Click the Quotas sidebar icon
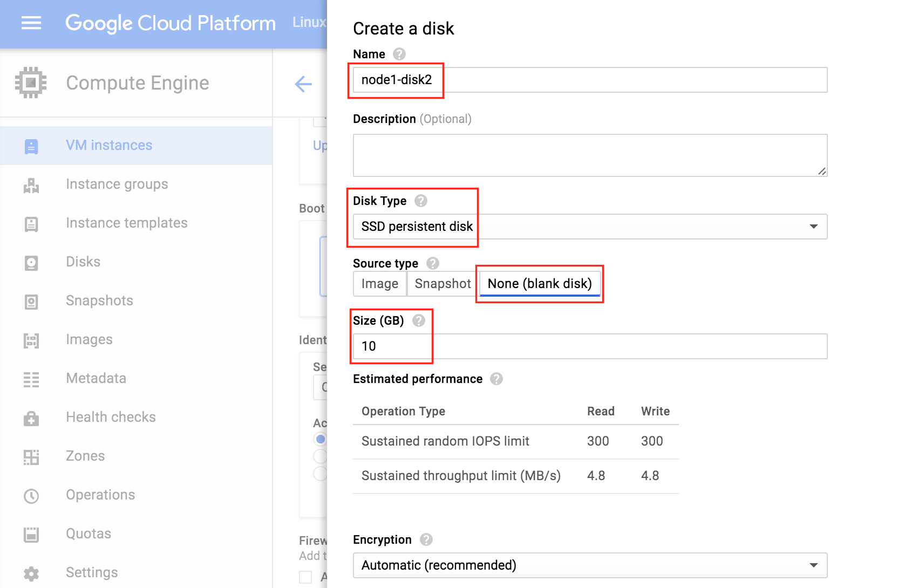The width and height of the screenshot is (912, 588). point(31,535)
